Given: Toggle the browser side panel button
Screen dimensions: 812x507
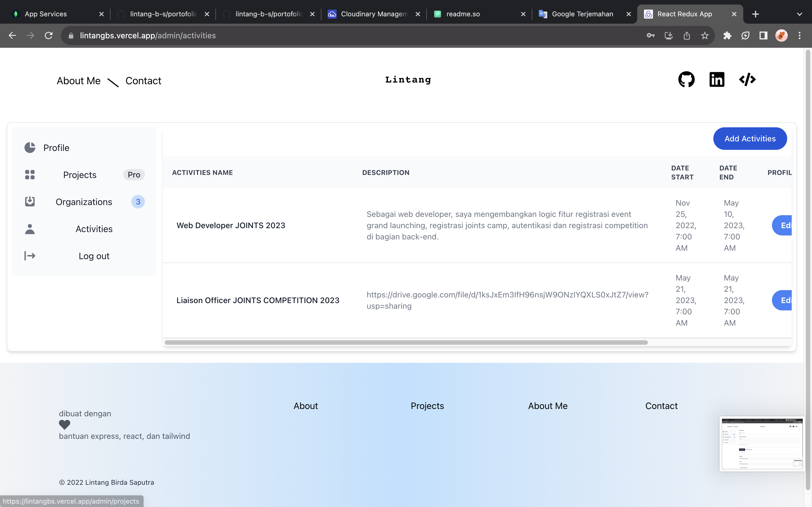Looking at the screenshot, I should [x=763, y=35].
